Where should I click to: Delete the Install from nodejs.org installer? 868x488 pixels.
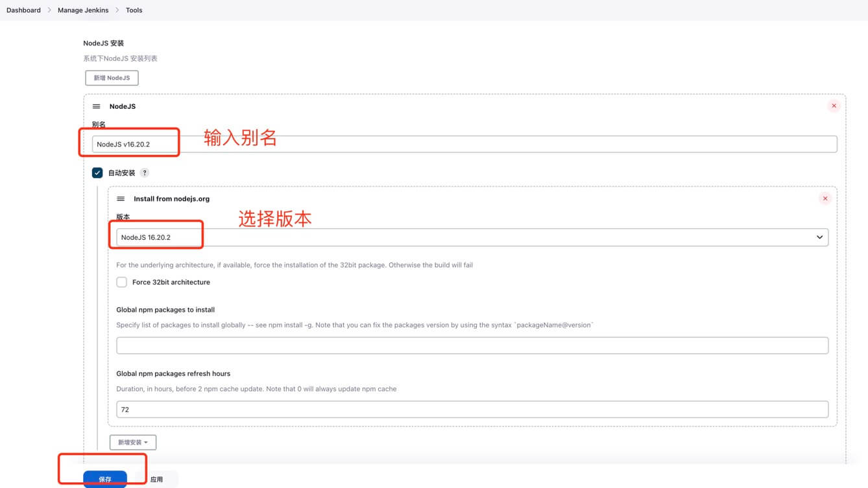click(x=825, y=198)
